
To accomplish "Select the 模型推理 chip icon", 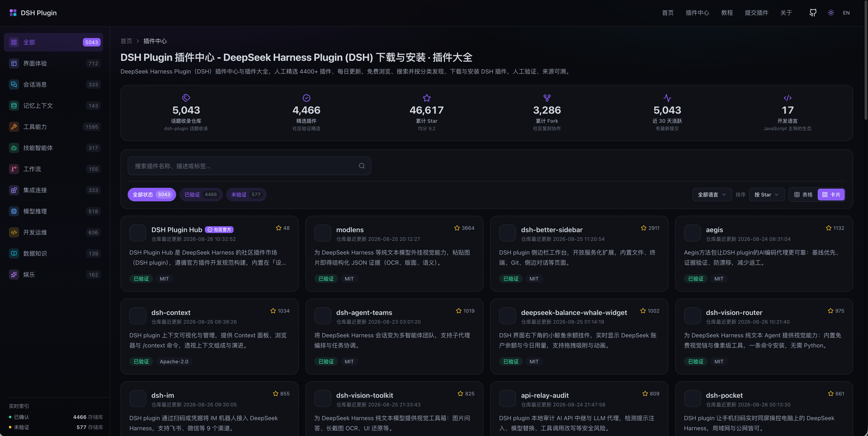I will pos(14,211).
